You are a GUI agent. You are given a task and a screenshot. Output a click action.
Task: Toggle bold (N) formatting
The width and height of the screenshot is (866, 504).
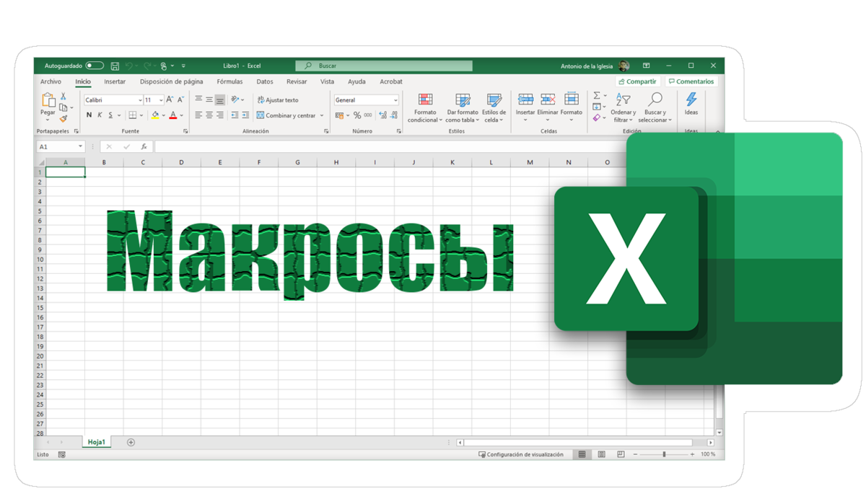point(89,115)
